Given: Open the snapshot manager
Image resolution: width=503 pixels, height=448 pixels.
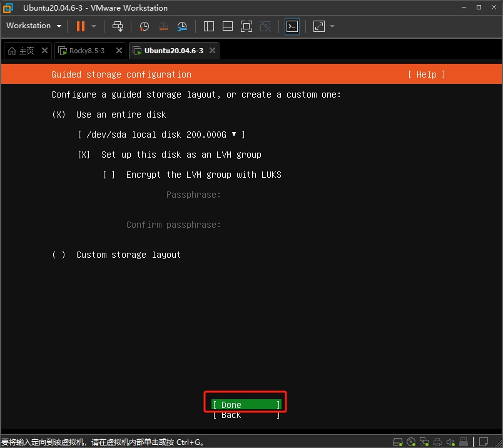Looking at the screenshot, I should tap(182, 26).
